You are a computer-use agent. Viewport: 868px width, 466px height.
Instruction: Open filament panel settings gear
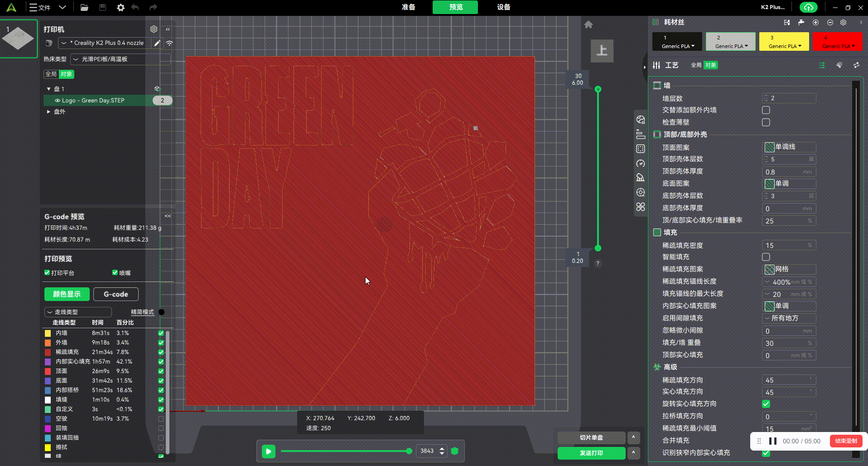click(x=843, y=22)
